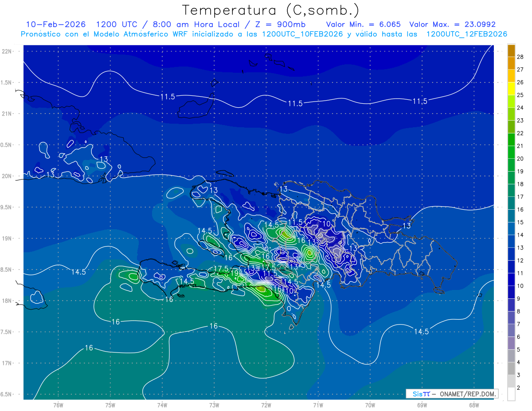This screenshot has height=411, width=532.
Task: Click the color bar value label "20"
Action: [x=520, y=159]
